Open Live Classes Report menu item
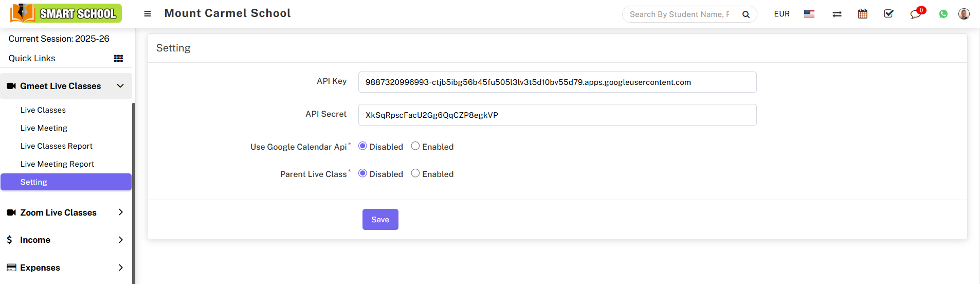 click(57, 146)
